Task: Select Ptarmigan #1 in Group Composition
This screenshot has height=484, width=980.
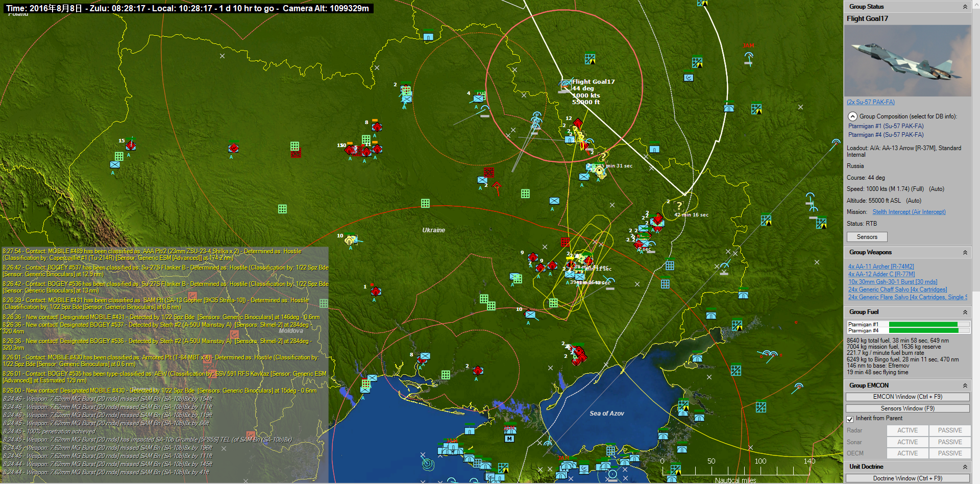Action: pos(886,126)
